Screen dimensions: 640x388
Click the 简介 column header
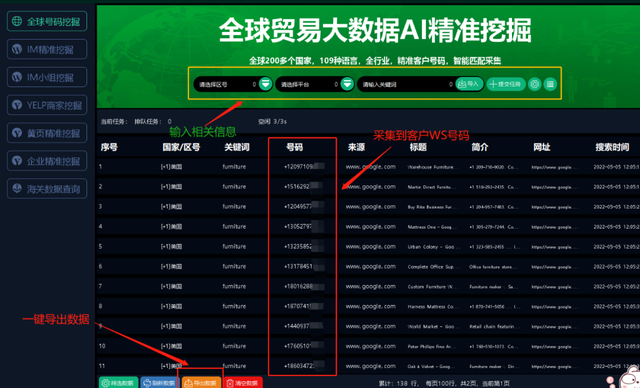point(480,147)
